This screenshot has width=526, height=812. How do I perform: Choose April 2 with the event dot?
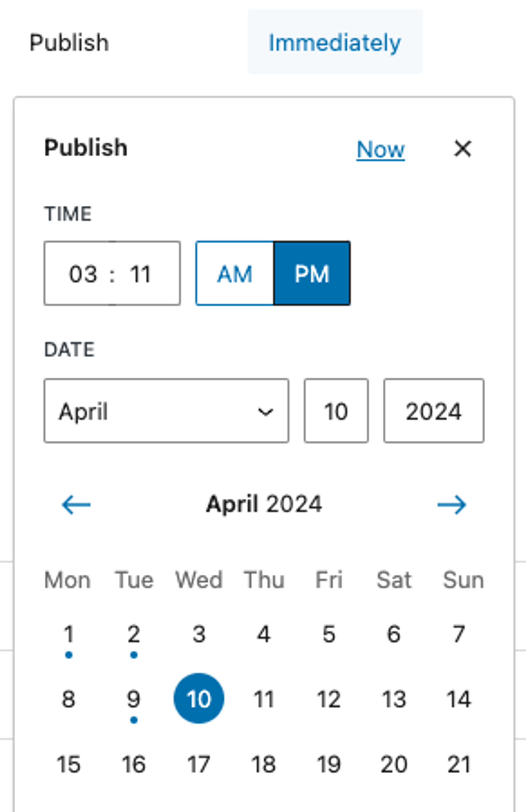click(x=134, y=634)
